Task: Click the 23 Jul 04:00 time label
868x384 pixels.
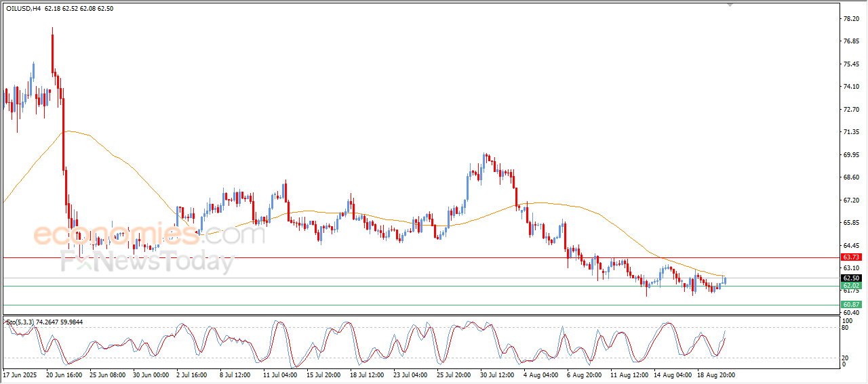Action: pyautogui.click(x=412, y=375)
